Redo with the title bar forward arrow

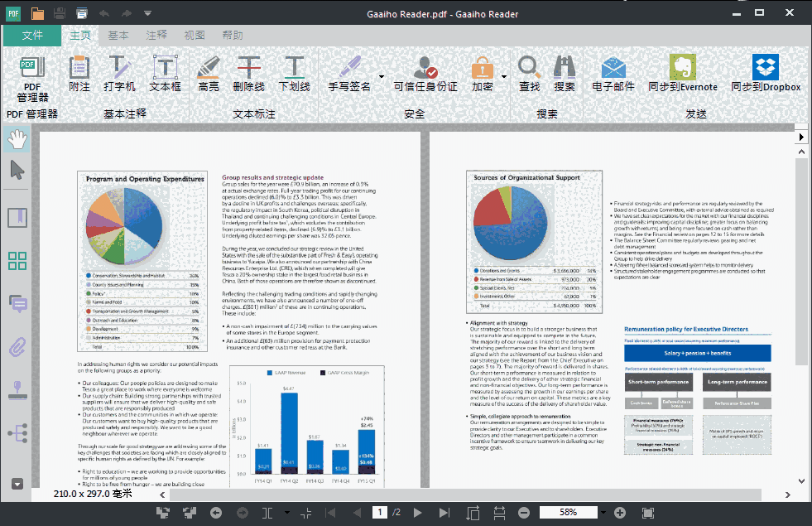pos(127,13)
